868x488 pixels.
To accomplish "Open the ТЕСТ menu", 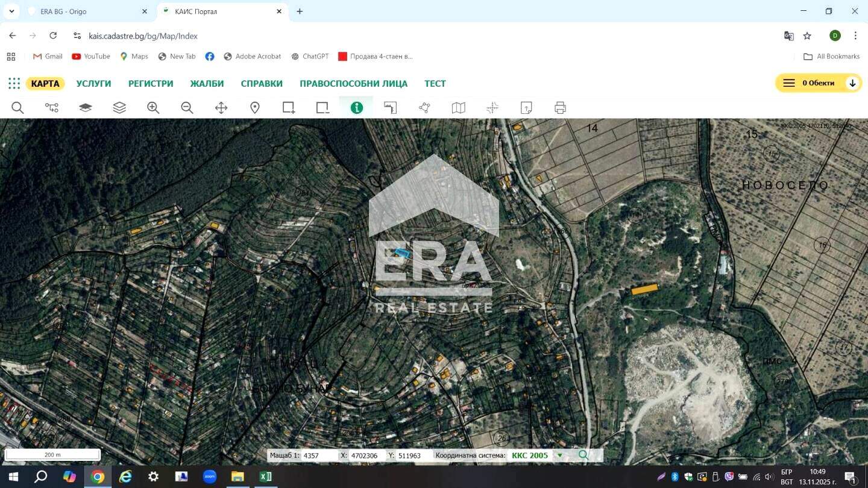I will coord(435,83).
